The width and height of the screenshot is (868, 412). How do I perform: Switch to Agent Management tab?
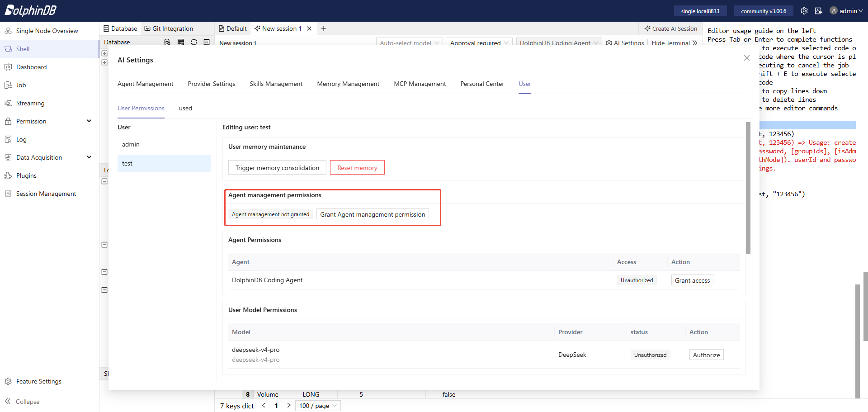coord(145,84)
